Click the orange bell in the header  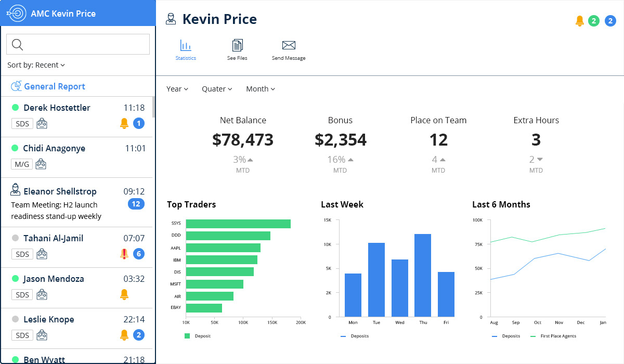580,21
